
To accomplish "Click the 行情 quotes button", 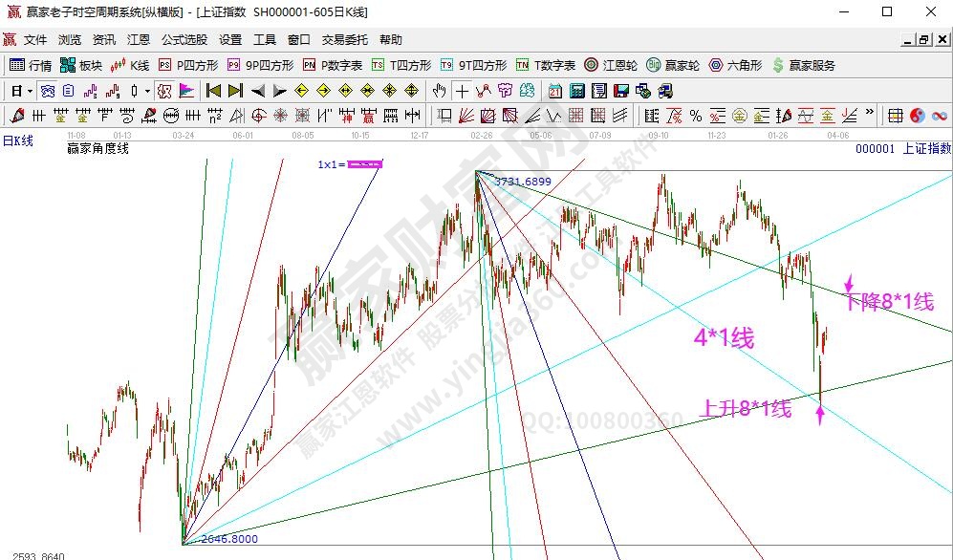I will point(31,65).
